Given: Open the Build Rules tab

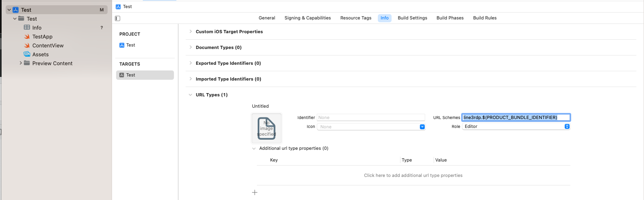Looking at the screenshot, I should [x=485, y=18].
